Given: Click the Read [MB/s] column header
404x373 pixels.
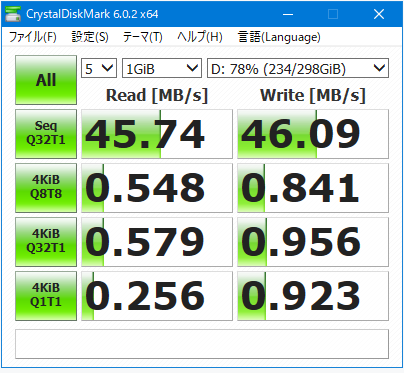Looking at the screenshot, I should [x=157, y=95].
